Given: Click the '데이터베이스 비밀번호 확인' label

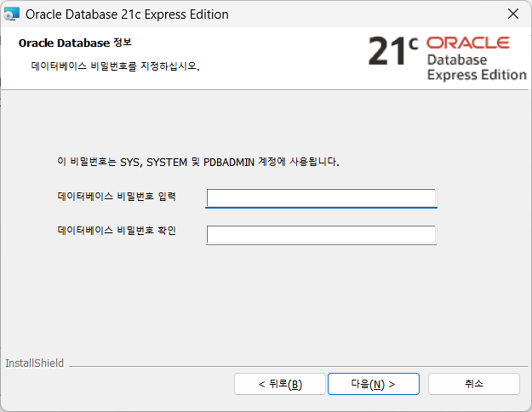Looking at the screenshot, I should [x=117, y=231].
